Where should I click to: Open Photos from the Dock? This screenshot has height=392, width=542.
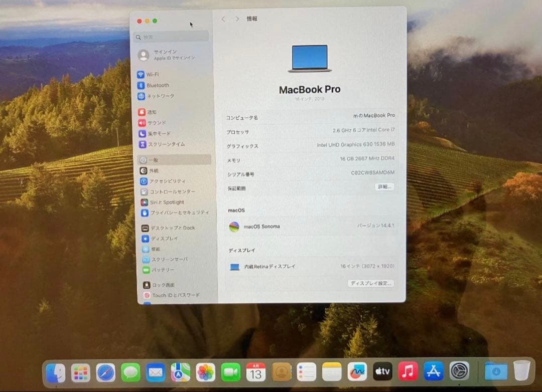coord(205,372)
